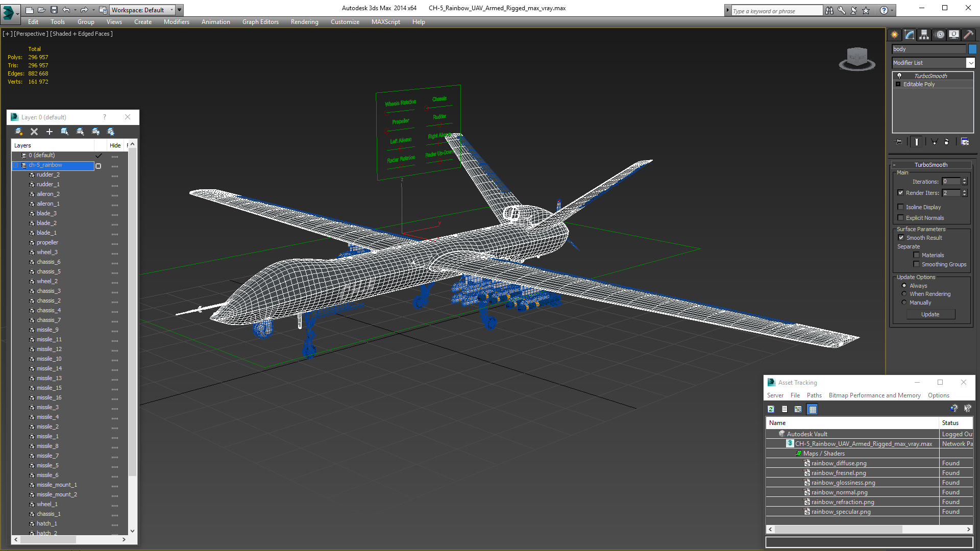Expand the Editable Poly sub-objects

click(x=898, y=84)
